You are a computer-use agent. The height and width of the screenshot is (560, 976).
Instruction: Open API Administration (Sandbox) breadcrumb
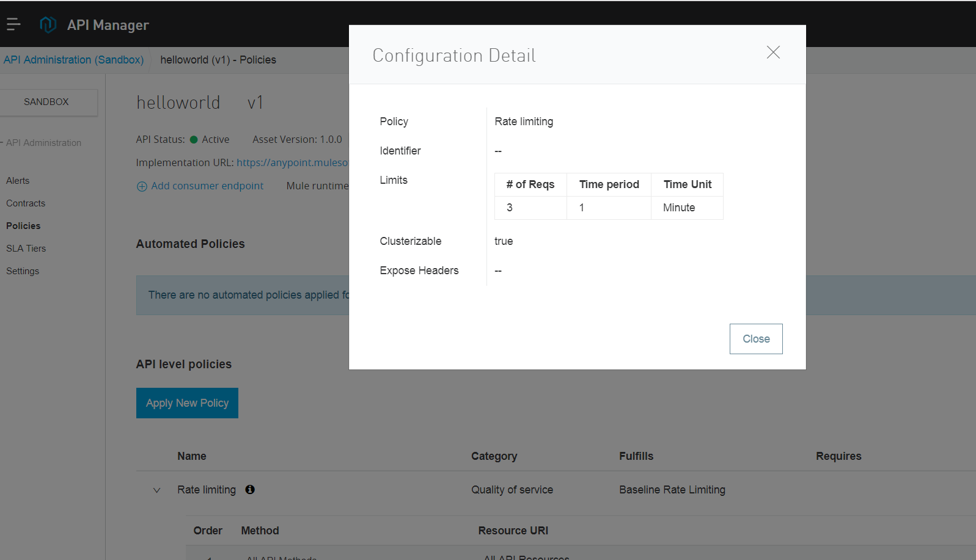click(x=73, y=60)
